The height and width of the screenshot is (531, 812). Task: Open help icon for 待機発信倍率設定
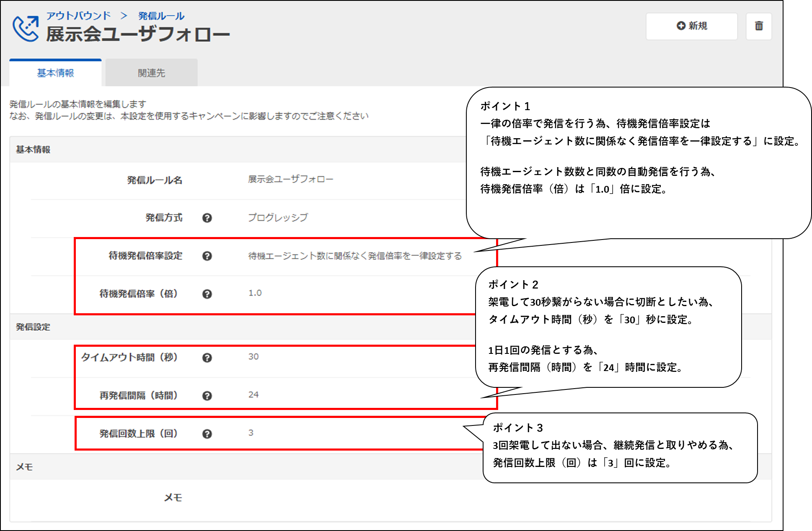[207, 256]
